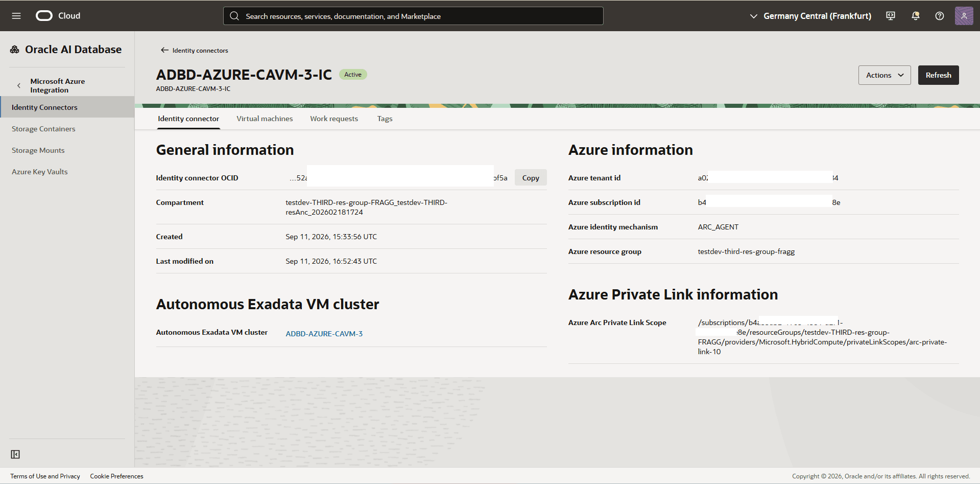Screen dimensions: 980x484
Task: Click the Refresh button
Action: pyautogui.click(x=938, y=75)
